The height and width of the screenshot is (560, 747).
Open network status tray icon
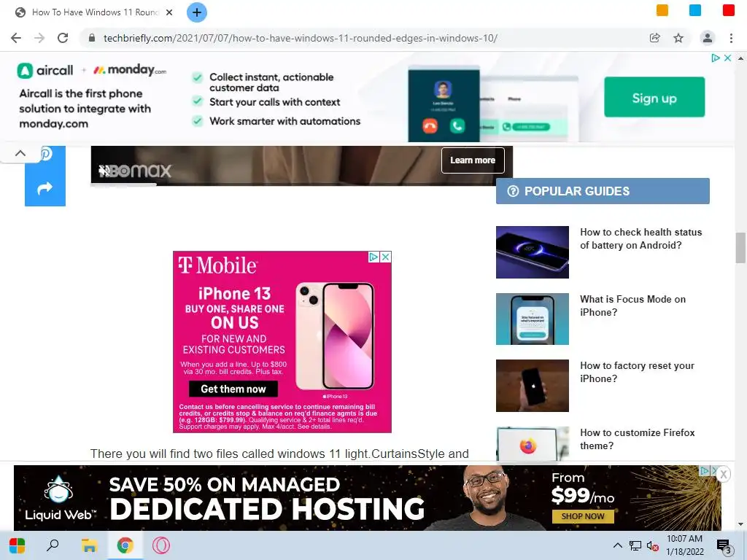tap(635, 545)
